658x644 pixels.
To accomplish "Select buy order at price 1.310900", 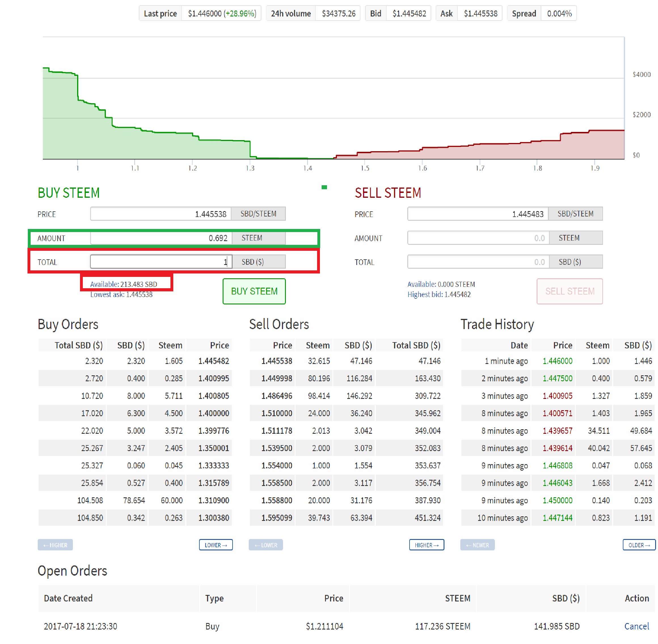I will [x=135, y=500].
